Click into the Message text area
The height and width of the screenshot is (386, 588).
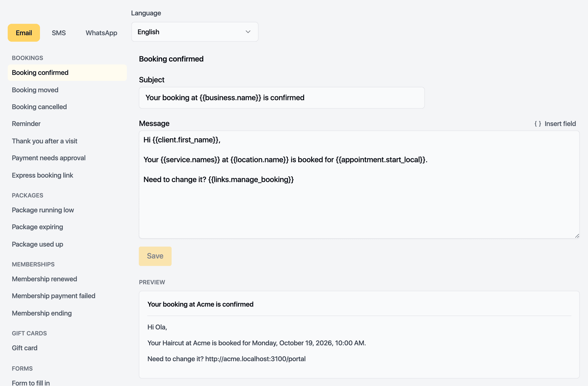359,185
